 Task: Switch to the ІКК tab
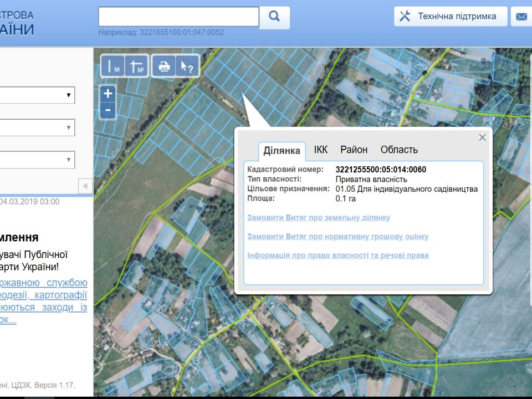(x=321, y=150)
